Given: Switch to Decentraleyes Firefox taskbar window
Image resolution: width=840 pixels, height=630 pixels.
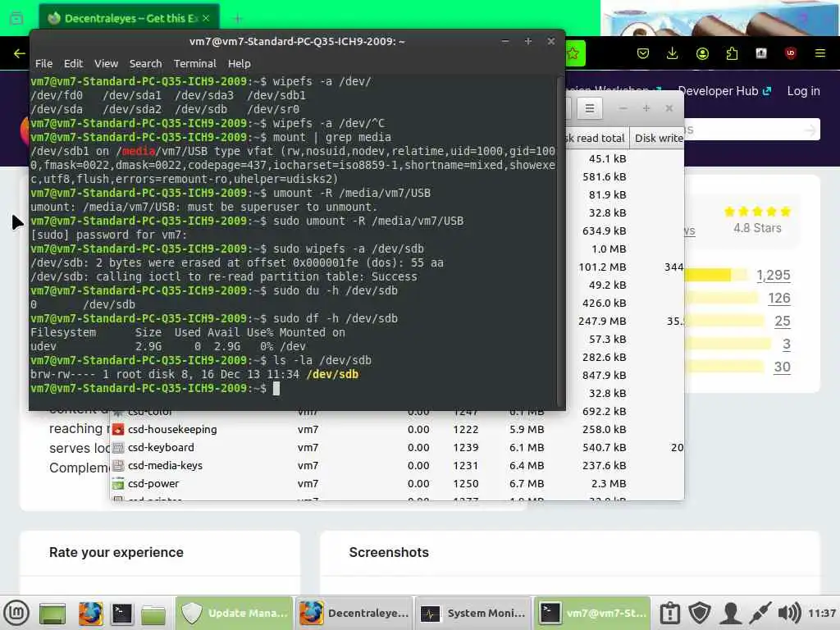Looking at the screenshot, I should [354, 613].
